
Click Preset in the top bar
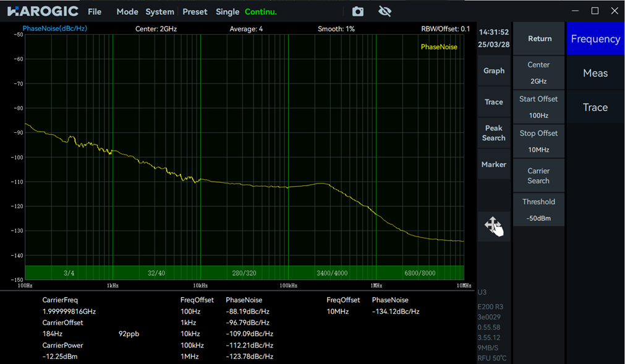[195, 12]
